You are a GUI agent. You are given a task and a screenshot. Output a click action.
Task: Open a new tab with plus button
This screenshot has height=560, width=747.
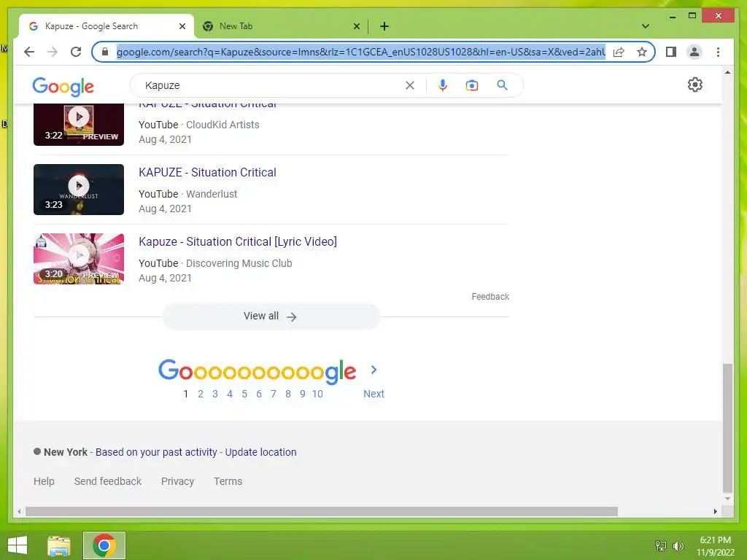(x=384, y=26)
